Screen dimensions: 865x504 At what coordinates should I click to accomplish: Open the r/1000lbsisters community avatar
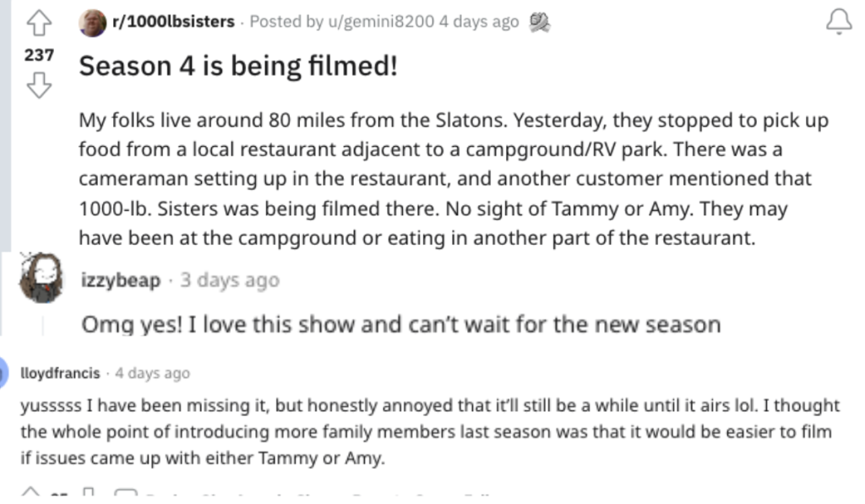(93, 23)
